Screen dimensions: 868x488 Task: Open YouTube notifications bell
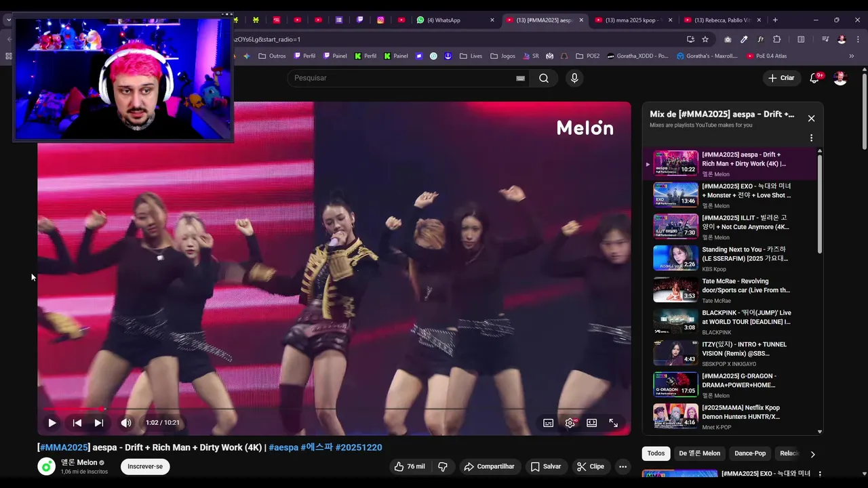click(x=814, y=78)
